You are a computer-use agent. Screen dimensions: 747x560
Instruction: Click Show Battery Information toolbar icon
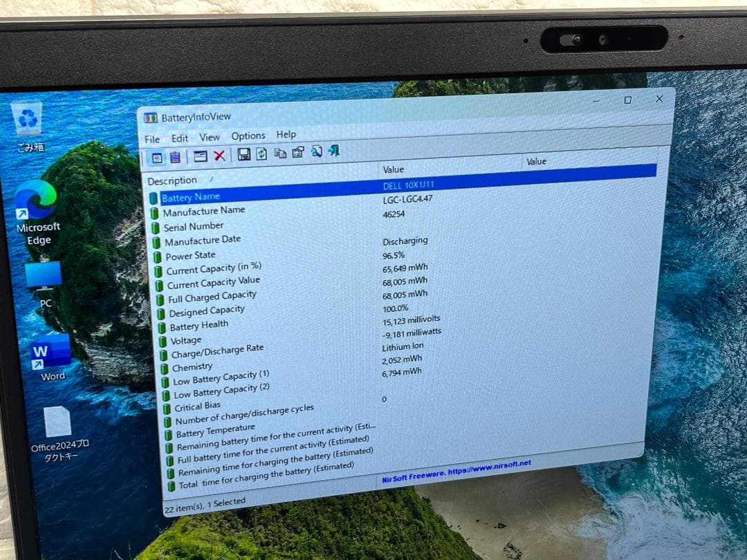(x=157, y=158)
